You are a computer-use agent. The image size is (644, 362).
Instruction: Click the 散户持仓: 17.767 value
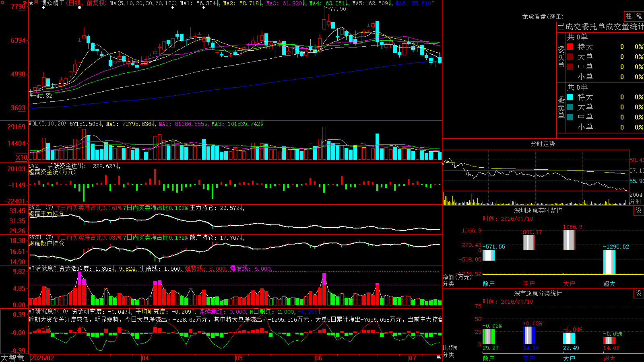coord(215,238)
